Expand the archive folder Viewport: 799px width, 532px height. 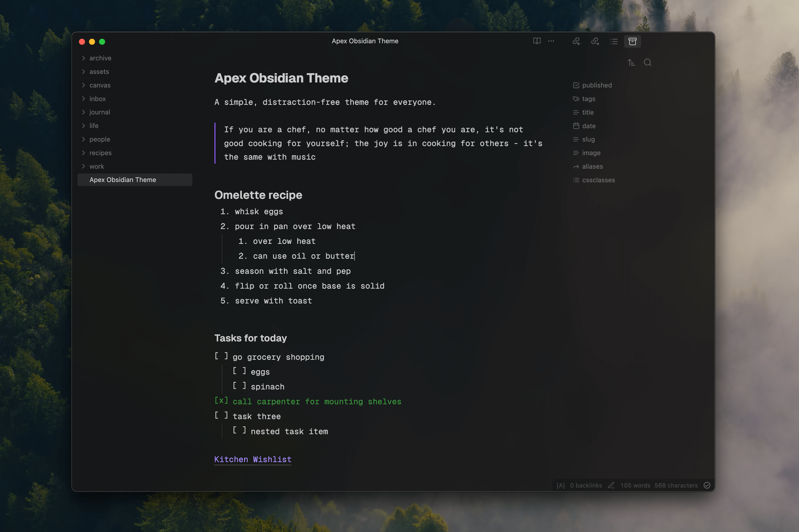83,58
